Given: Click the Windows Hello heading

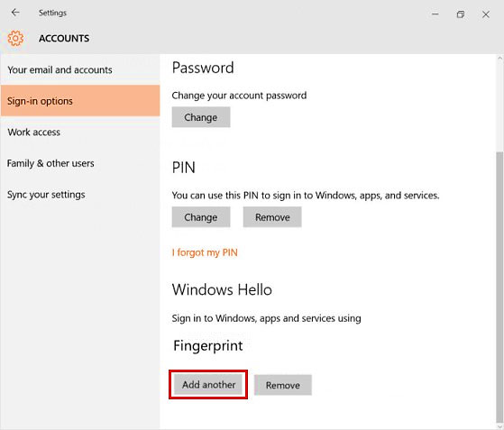Looking at the screenshot, I should 222,289.
